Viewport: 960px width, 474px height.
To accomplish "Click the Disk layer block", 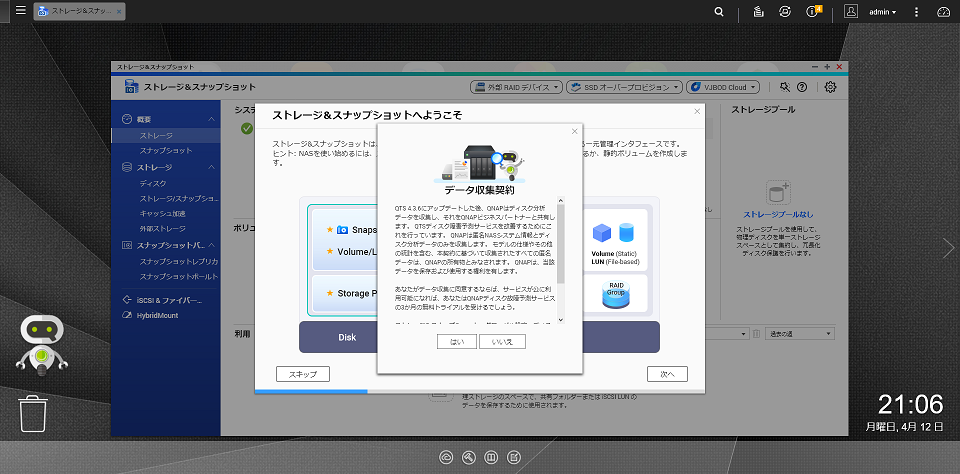I will (347, 337).
